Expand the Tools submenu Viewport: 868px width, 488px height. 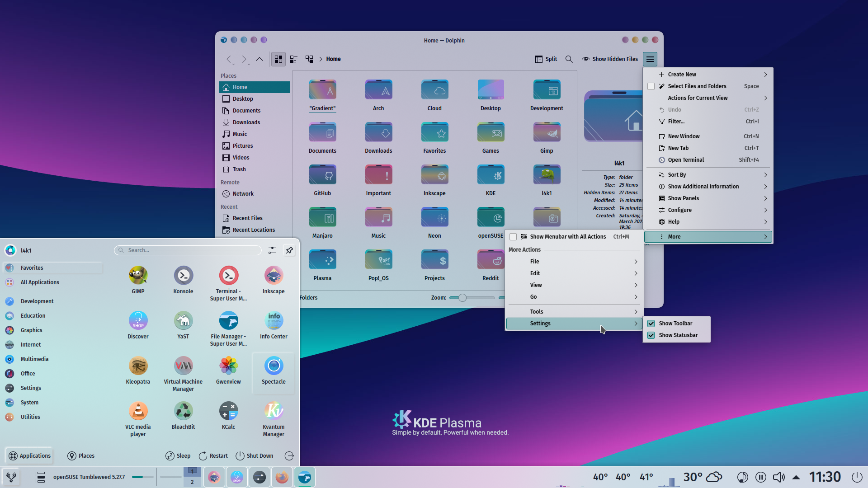pyautogui.click(x=574, y=312)
